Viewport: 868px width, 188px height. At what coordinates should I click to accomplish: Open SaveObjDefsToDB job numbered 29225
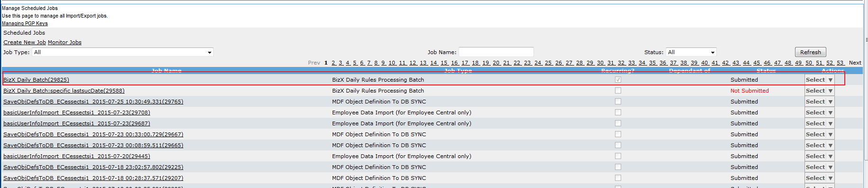93,167
